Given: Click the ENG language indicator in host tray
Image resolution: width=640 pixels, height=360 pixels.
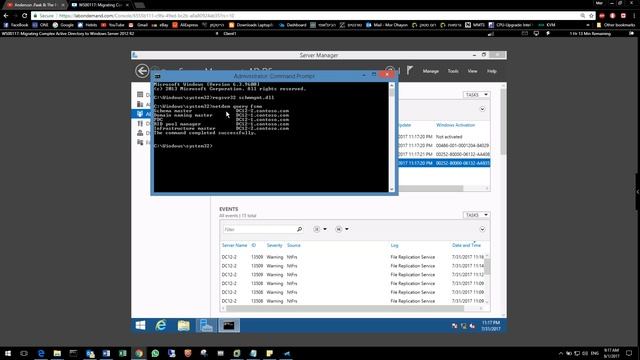Looking at the screenshot, I should 594,353.
